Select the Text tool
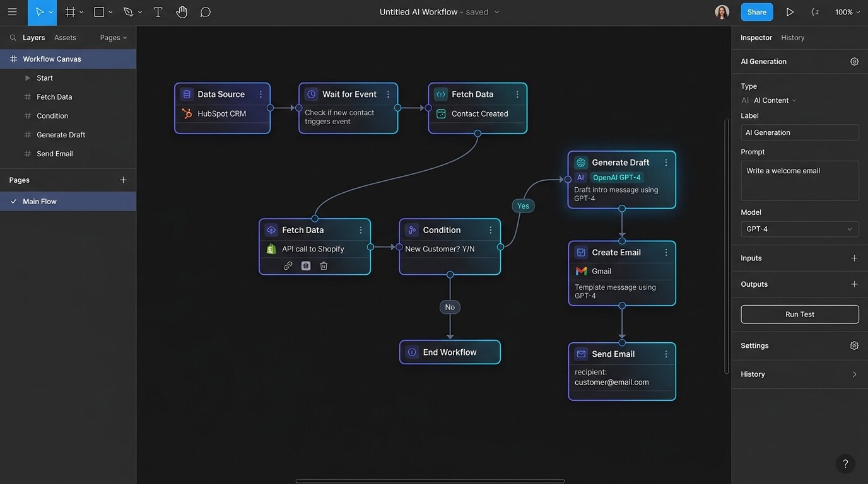Screen dimensions: 868x484 click(x=158, y=12)
